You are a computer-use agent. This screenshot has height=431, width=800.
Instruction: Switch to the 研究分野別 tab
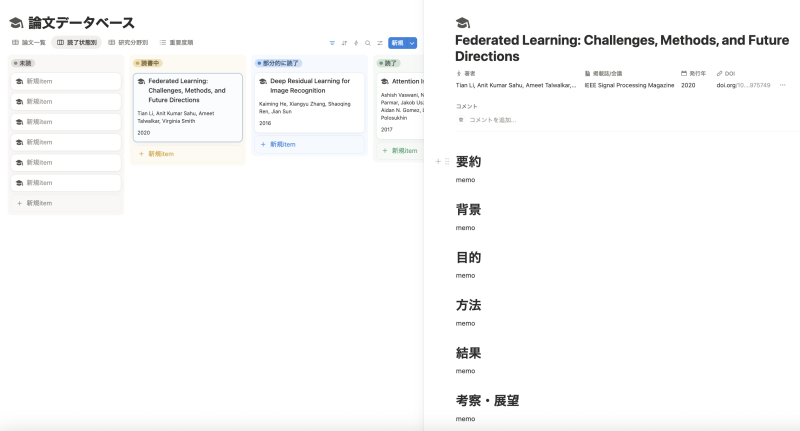(128, 43)
